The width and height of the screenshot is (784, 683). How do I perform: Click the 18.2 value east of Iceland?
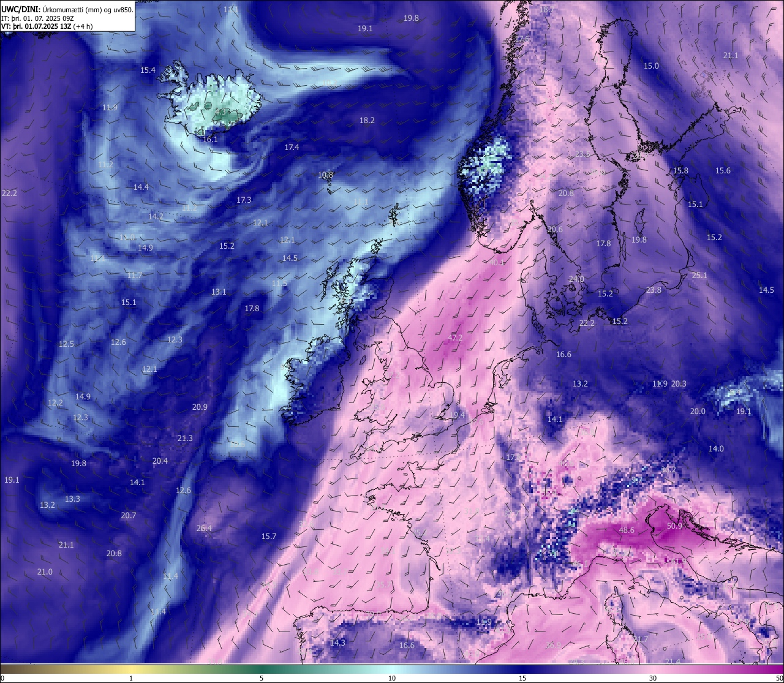pos(367,121)
